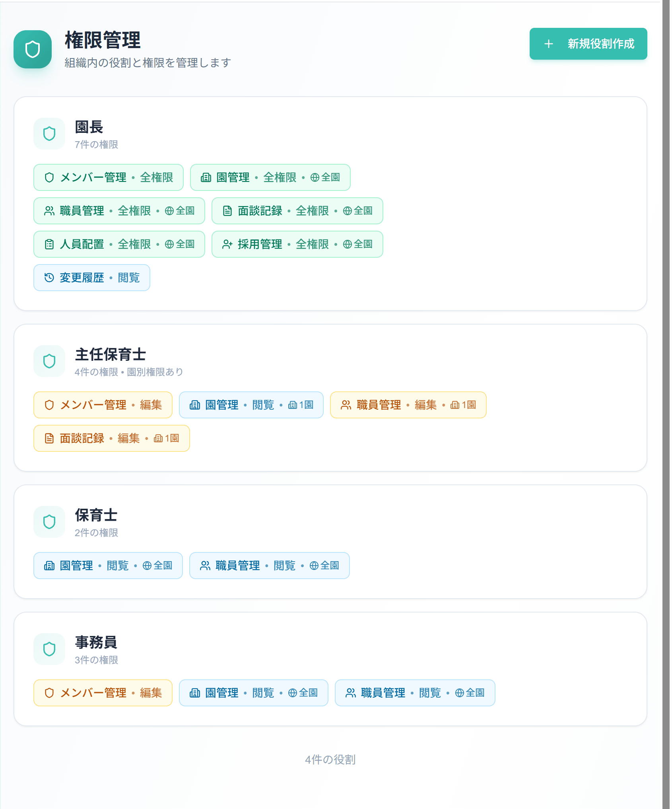The height and width of the screenshot is (809, 672).
Task: Select 事務員's 園管理・閲覧・全園 badge
Action: [254, 693]
